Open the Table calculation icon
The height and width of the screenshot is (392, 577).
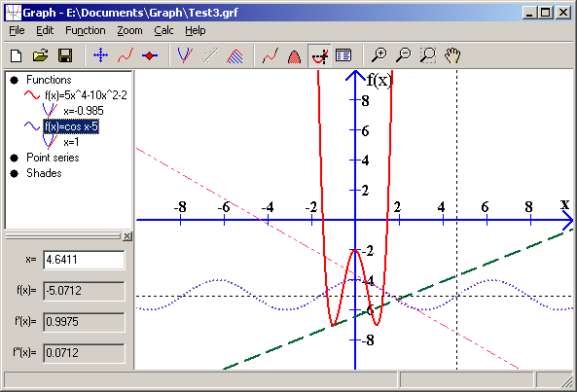click(x=343, y=55)
